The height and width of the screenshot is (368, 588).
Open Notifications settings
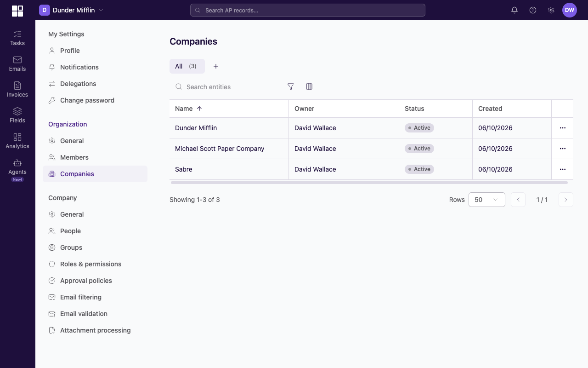tap(95, 67)
